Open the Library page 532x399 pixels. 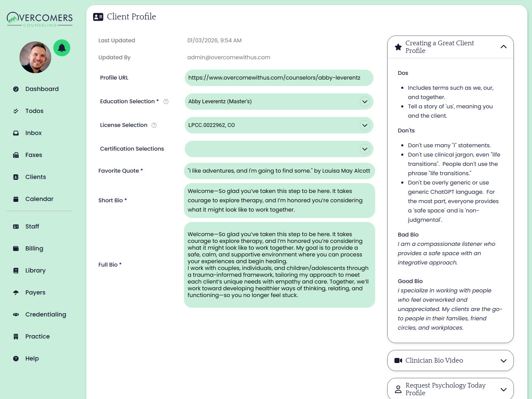coord(36,270)
